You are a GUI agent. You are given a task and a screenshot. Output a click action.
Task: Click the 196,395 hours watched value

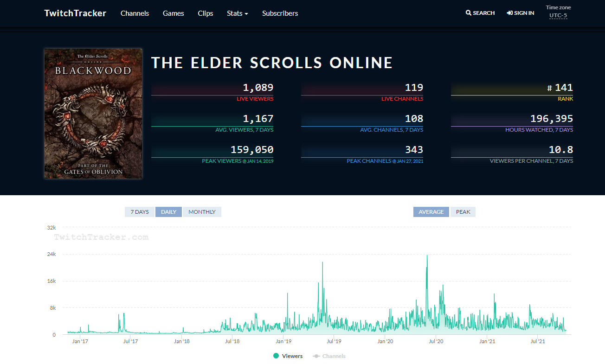pos(552,118)
